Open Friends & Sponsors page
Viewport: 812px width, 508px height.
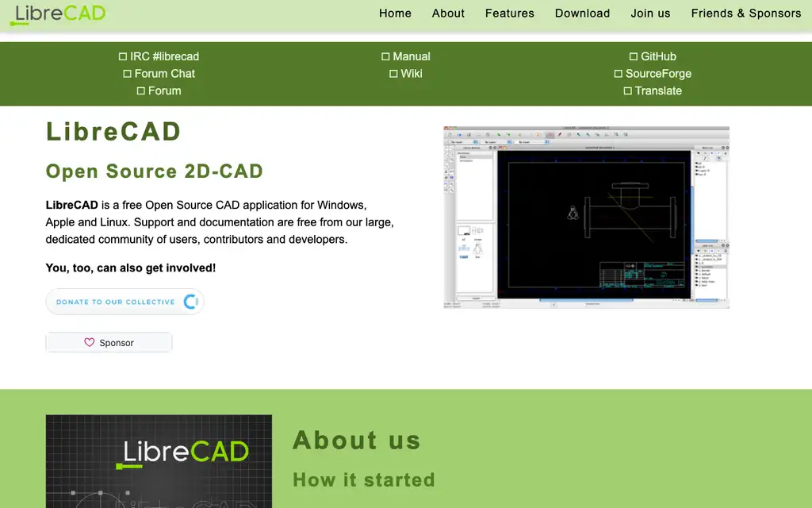pyautogui.click(x=745, y=13)
